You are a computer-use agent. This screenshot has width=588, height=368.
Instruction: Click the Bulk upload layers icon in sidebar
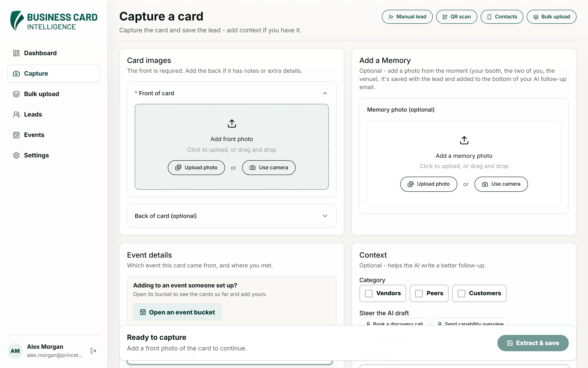point(16,94)
